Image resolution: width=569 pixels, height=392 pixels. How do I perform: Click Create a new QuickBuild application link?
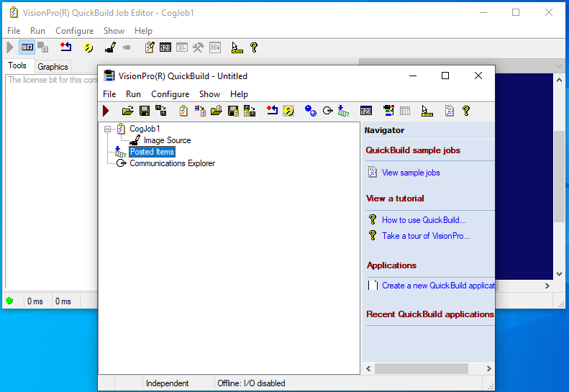(438, 286)
